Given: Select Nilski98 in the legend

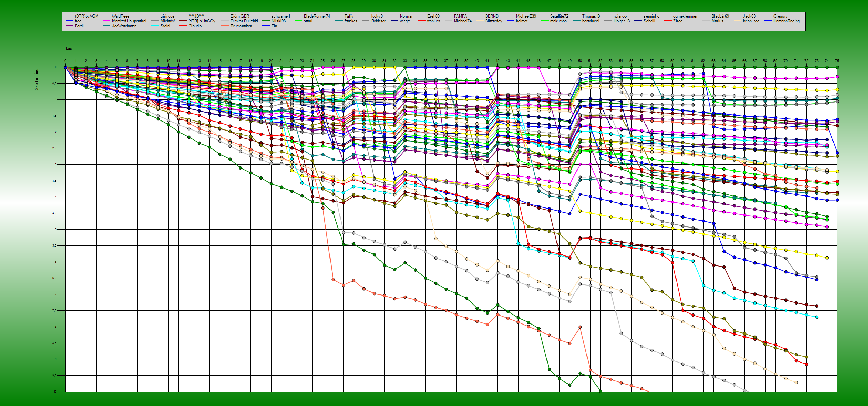Looking at the screenshot, I should pyautogui.click(x=278, y=21).
